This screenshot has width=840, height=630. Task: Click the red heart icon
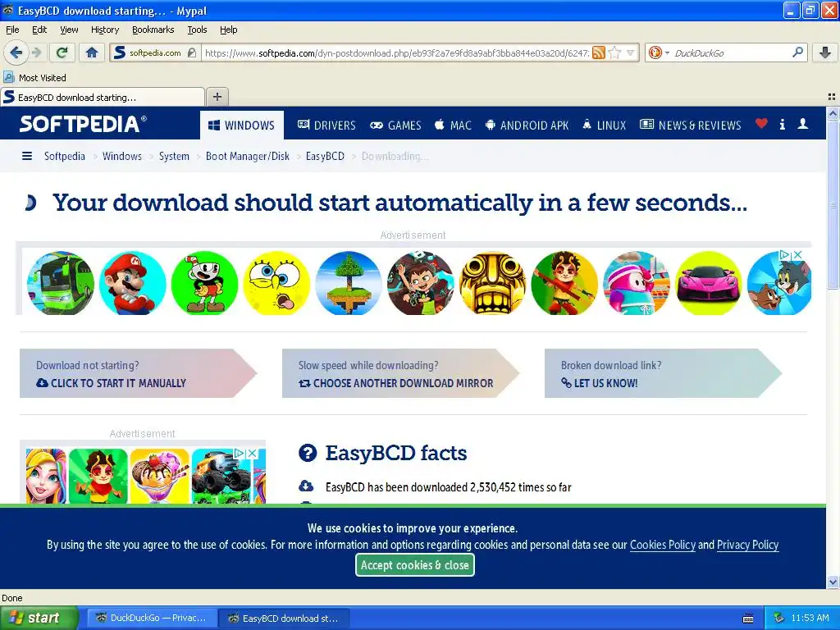click(761, 124)
